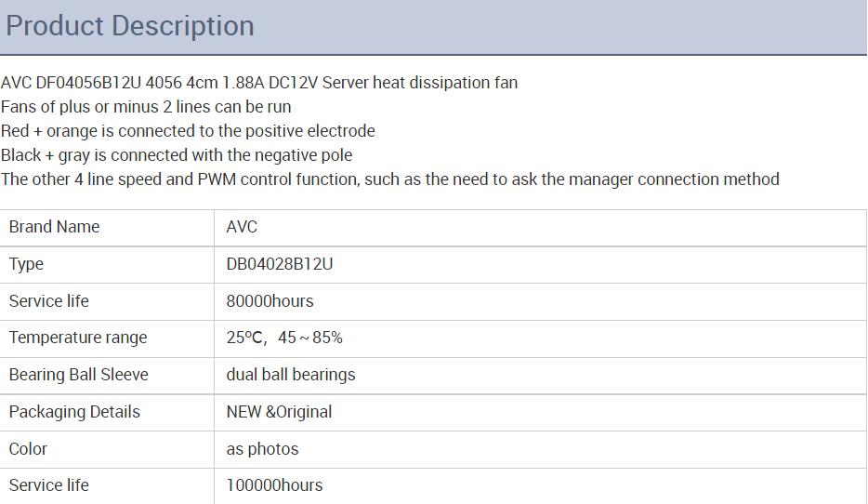Viewport: 868px width, 504px height.
Task: Click the 80000hours service life value
Action: (270, 301)
